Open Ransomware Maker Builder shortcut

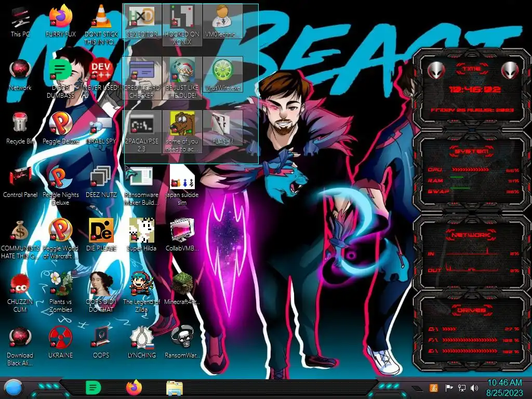coord(142,186)
